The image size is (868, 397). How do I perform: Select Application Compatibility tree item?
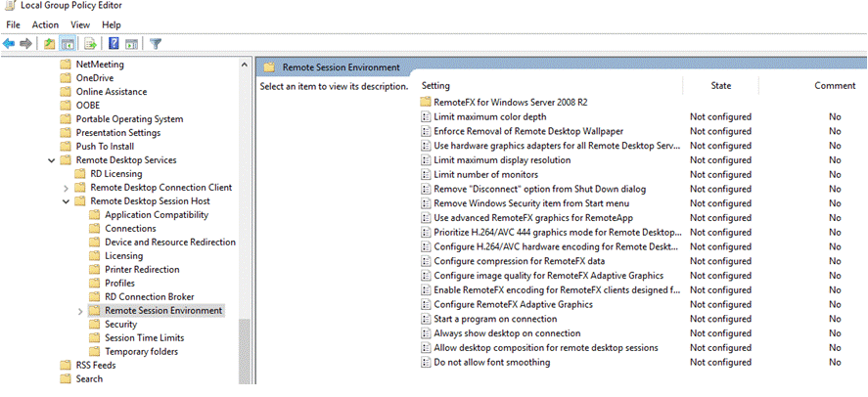click(157, 214)
